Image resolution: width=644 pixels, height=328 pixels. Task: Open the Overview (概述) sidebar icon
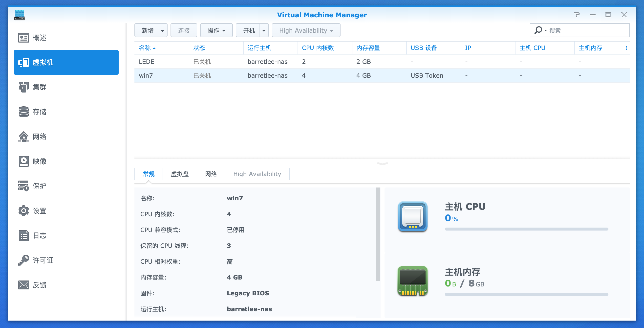coord(23,38)
